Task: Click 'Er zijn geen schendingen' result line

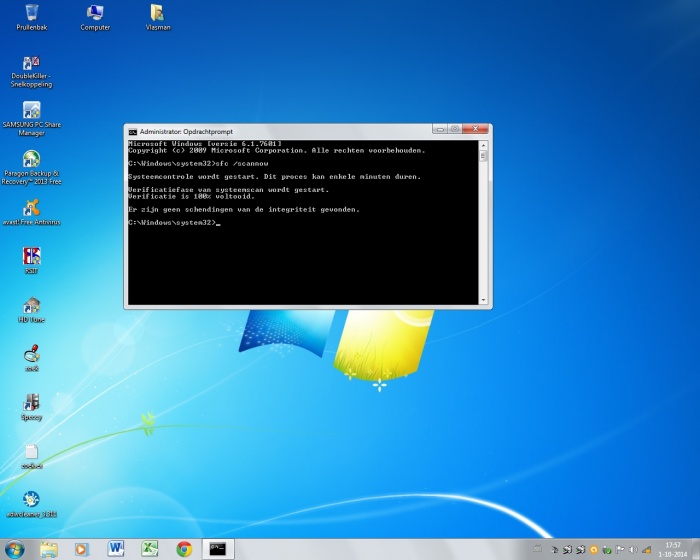Action: tap(244, 209)
